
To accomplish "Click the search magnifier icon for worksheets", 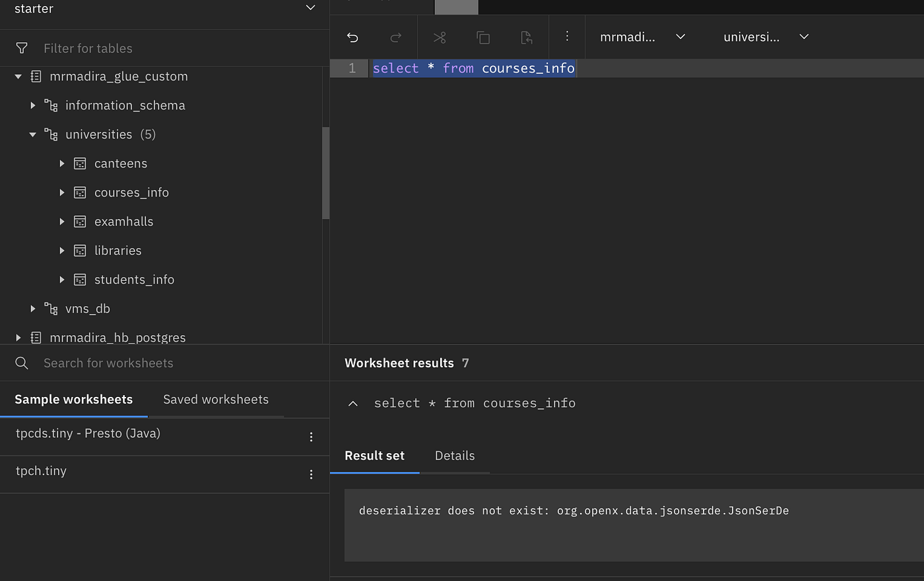I will coord(22,363).
